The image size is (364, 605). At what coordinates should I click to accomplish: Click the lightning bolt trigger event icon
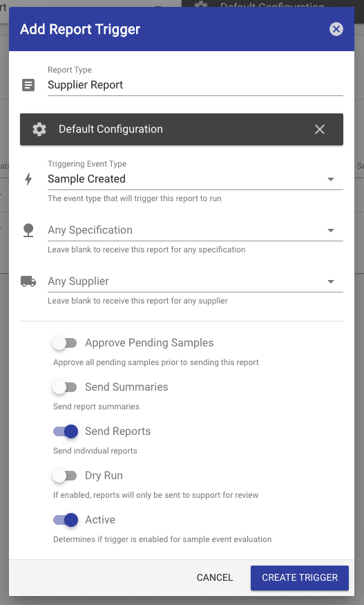(28, 179)
